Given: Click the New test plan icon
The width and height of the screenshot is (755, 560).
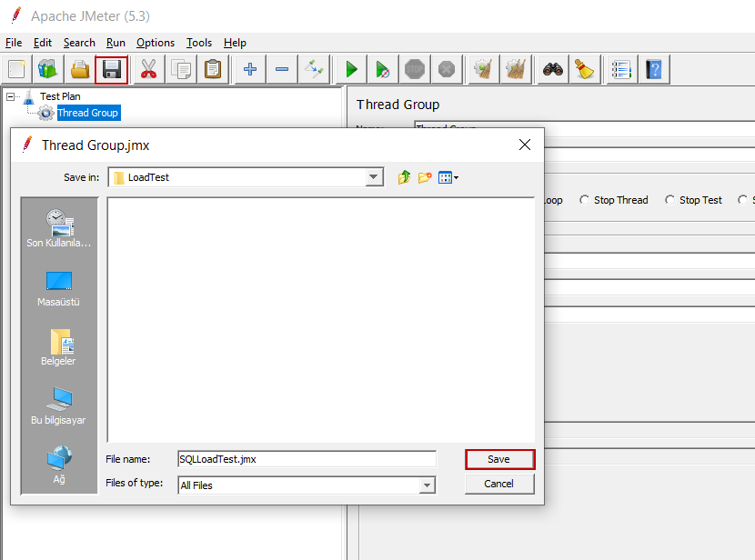Looking at the screenshot, I should tap(17, 69).
